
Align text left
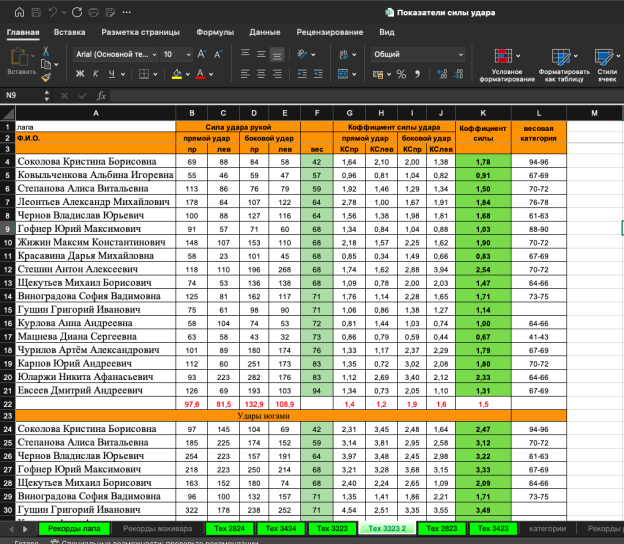tap(245, 74)
